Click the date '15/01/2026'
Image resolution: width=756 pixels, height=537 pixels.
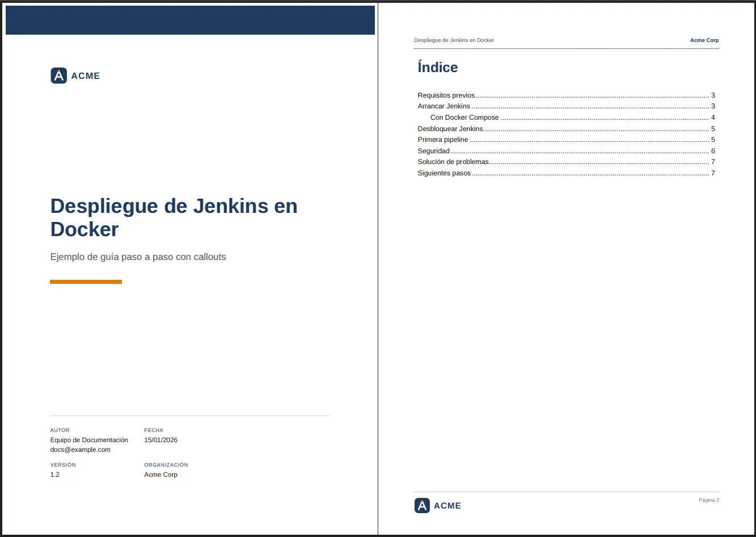[161, 440]
